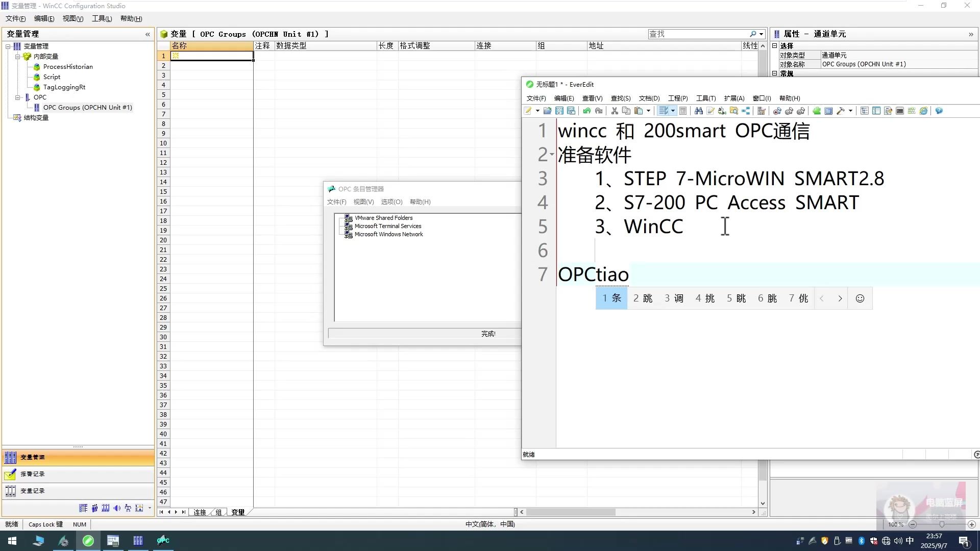
Task: Select OPC Groups (OPCHN Unit #1) node
Action: click(87, 108)
